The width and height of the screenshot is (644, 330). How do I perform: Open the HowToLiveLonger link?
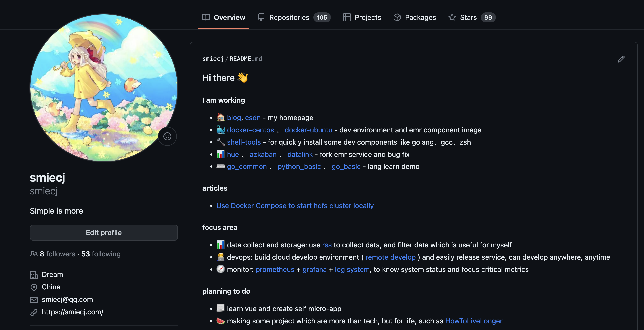pos(473,321)
